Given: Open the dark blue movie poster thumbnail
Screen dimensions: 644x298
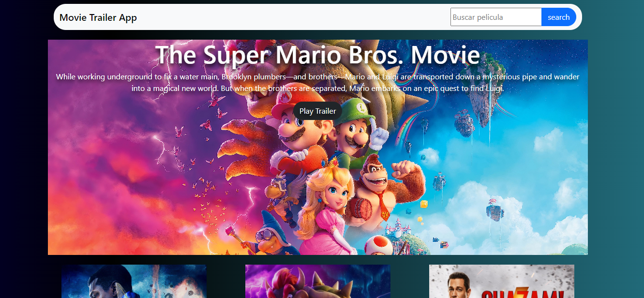Looking at the screenshot, I should [134, 282].
